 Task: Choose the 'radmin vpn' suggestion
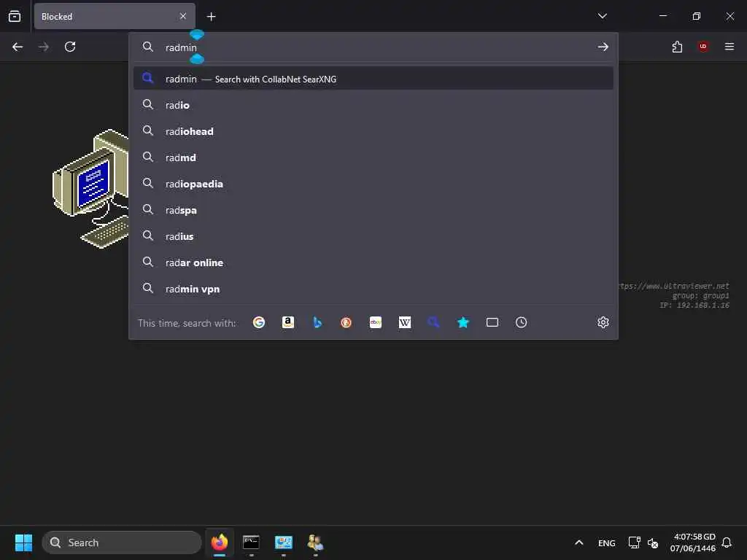[x=373, y=289]
